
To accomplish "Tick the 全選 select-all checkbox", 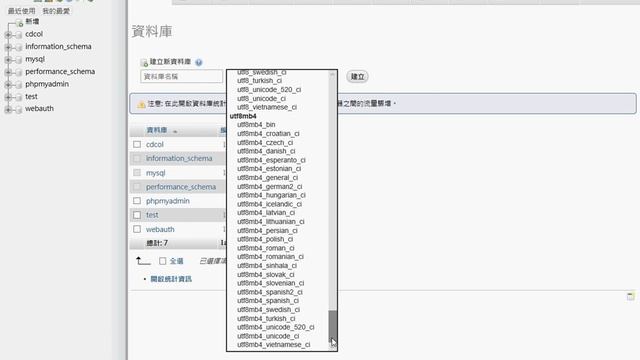I will (162, 261).
